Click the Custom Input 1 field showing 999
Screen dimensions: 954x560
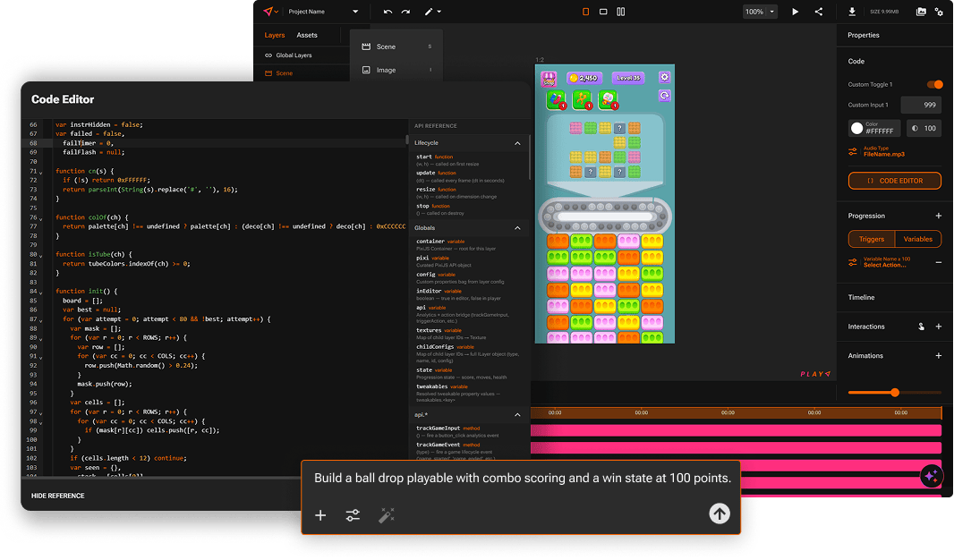pos(921,106)
